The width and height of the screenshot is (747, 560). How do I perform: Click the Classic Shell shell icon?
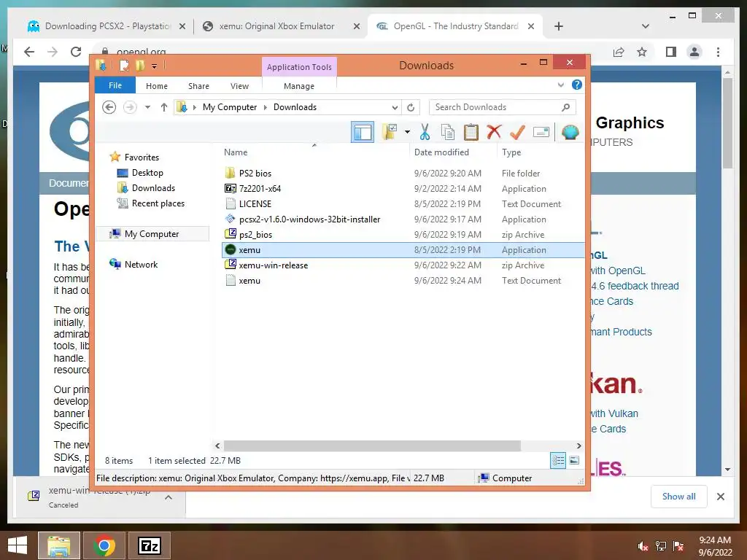pyautogui.click(x=570, y=132)
